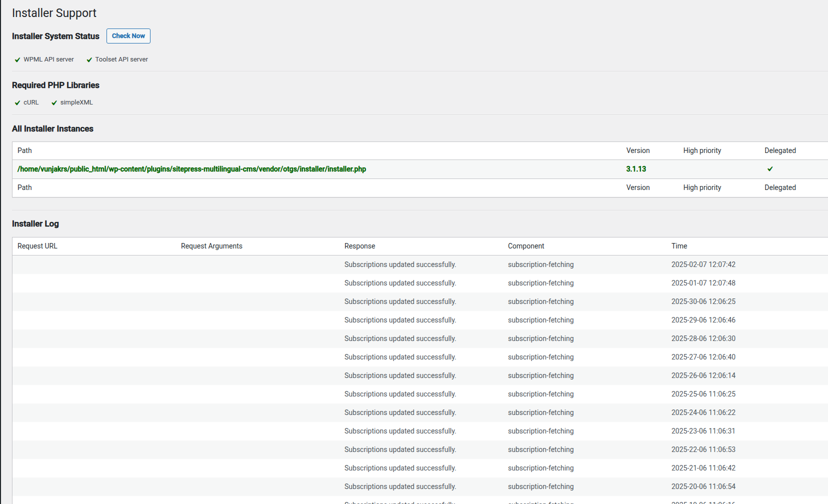828x504 pixels.
Task: Click subscription-fetching in the 2025-26-06 row
Action: tap(541, 375)
